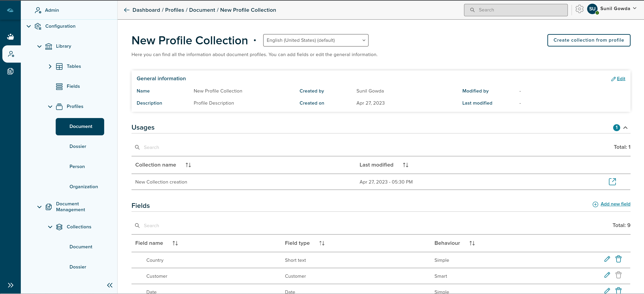Click the top Search input field
The width and height of the screenshot is (644, 294).
point(516,10)
